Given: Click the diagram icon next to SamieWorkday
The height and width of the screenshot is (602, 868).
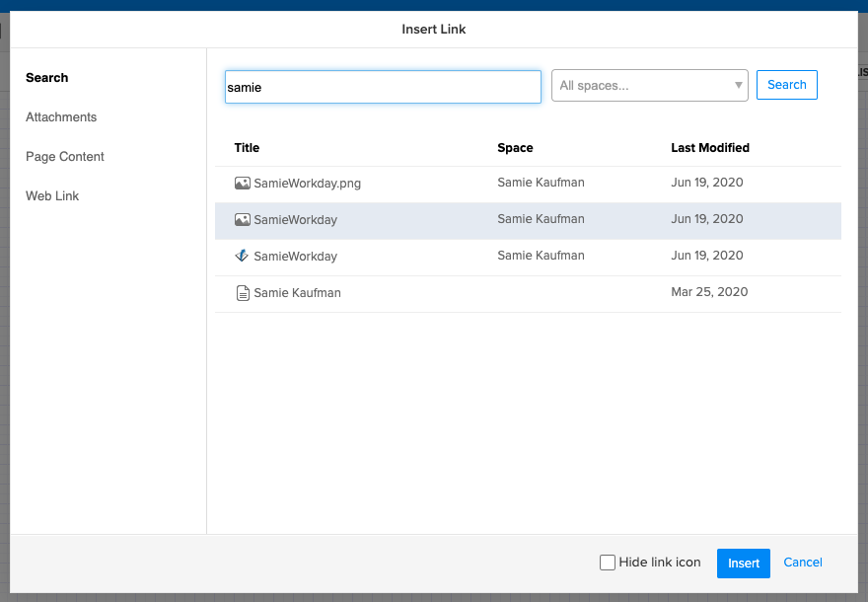Looking at the screenshot, I should click(243, 256).
